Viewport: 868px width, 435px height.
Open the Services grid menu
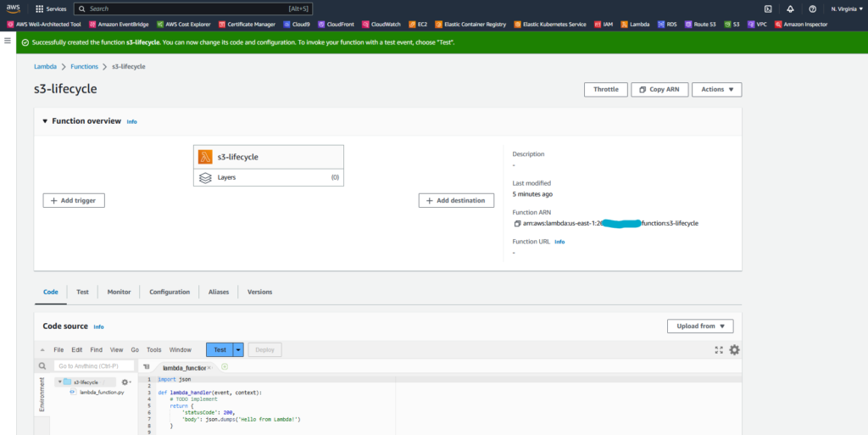(51, 8)
